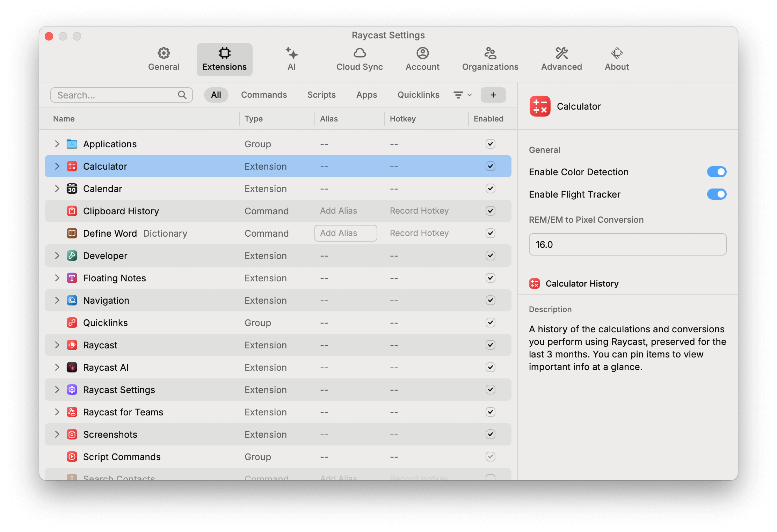The width and height of the screenshot is (777, 532).
Task: Expand the Applications group
Action: (57, 144)
